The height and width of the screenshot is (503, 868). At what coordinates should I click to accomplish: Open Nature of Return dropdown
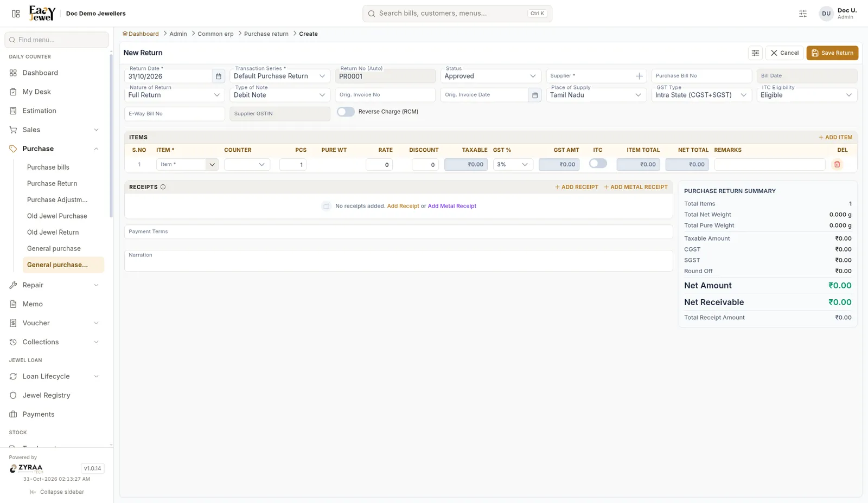174,95
